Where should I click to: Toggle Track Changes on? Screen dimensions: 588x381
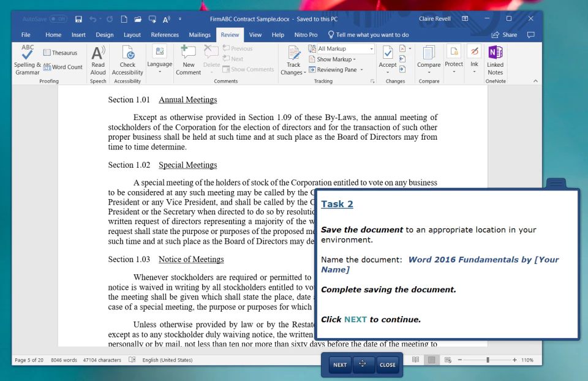[x=293, y=61]
